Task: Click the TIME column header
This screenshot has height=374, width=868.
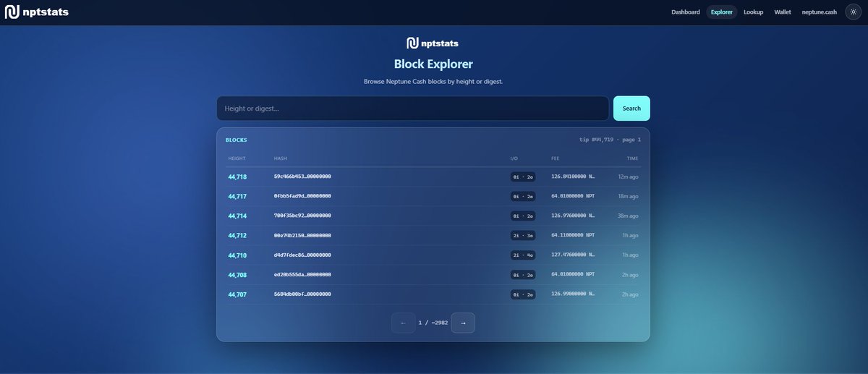Action: click(x=632, y=158)
